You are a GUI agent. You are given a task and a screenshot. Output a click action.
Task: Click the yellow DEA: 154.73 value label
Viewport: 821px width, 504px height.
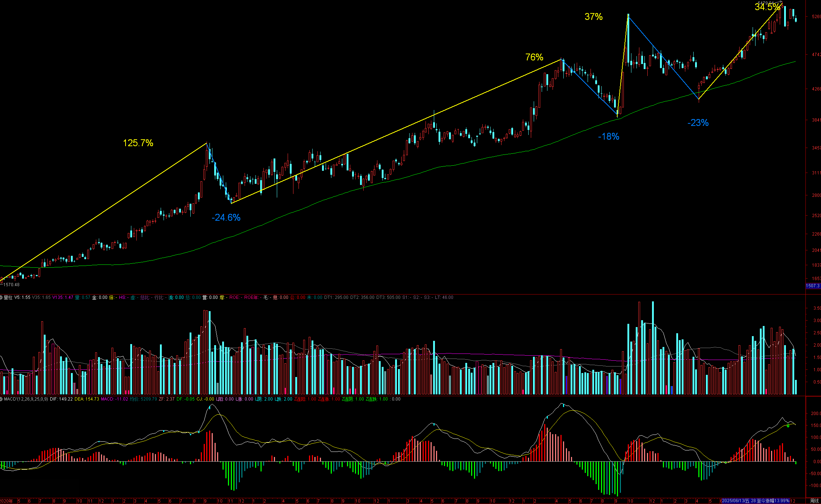coord(87,399)
